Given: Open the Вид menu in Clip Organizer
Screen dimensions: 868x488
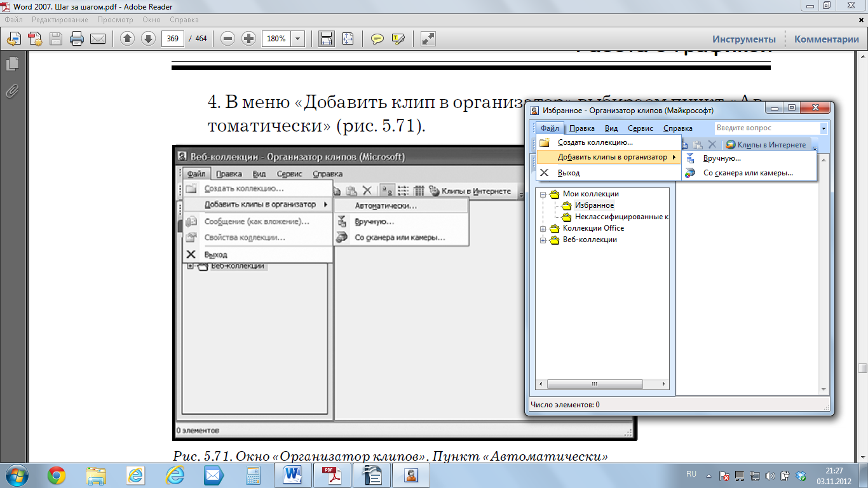Looking at the screenshot, I should coord(611,128).
